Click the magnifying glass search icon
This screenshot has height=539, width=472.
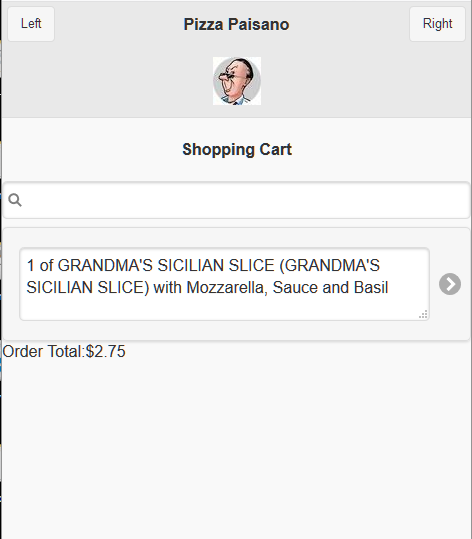(x=15, y=200)
